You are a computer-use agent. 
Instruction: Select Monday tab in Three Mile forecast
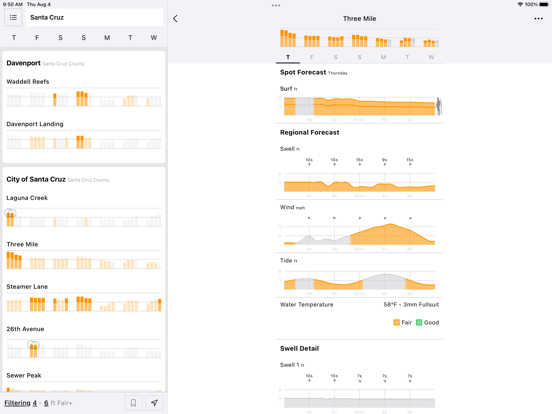click(x=383, y=57)
